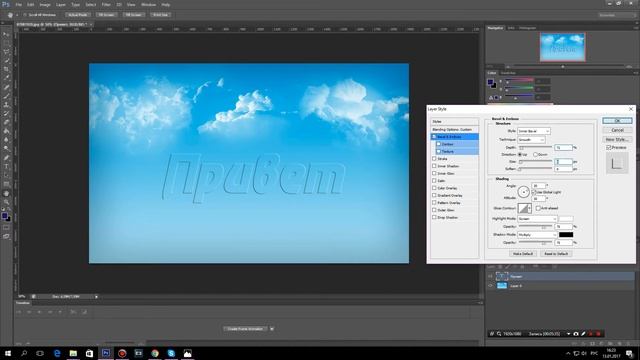The width and height of the screenshot is (640, 360).
Task: Select the Dodge tool
Action: [6, 149]
